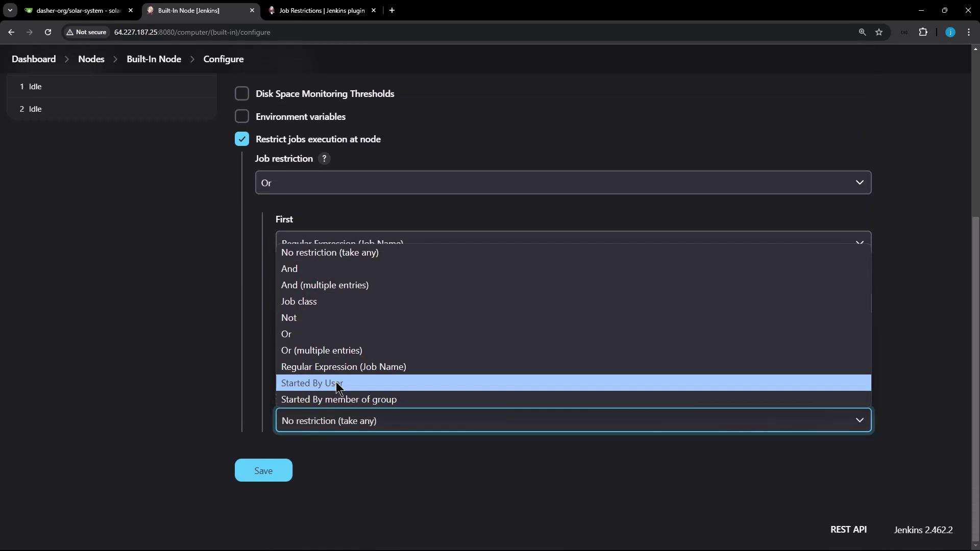Expand the 'No restriction (take any)' bottom dropdown
Image resolution: width=980 pixels, height=551 pixels.
click(573, 420)
